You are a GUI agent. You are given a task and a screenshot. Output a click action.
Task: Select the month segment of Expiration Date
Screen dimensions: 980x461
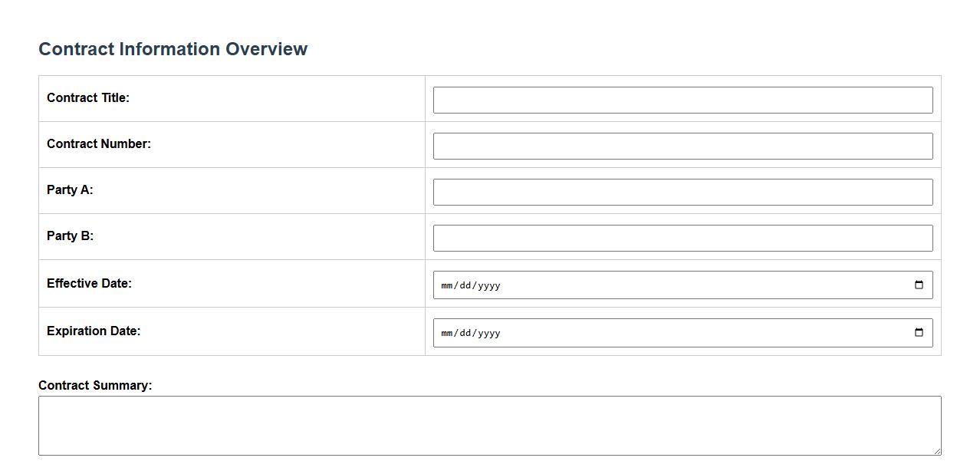(x=447, y=333)
